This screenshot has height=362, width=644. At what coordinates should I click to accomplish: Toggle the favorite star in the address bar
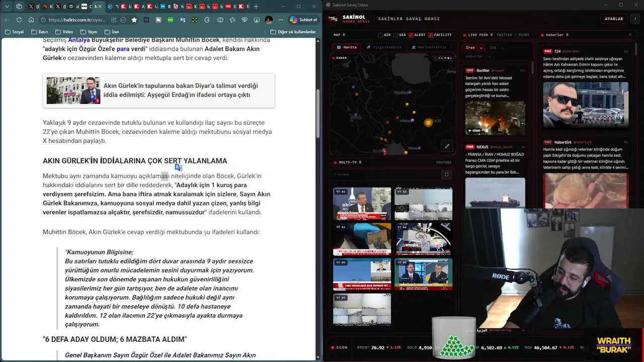(134, 20)
